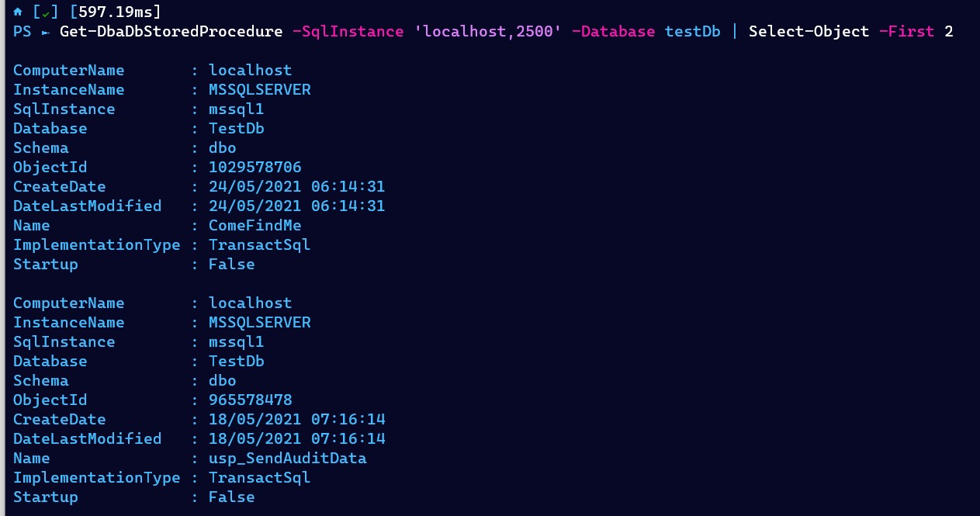Click the second DateLastModified value 18/05/2021 07:16:14
Viewport: 980px width, 516px height.
pyautogui.click(x=297, y=439)
